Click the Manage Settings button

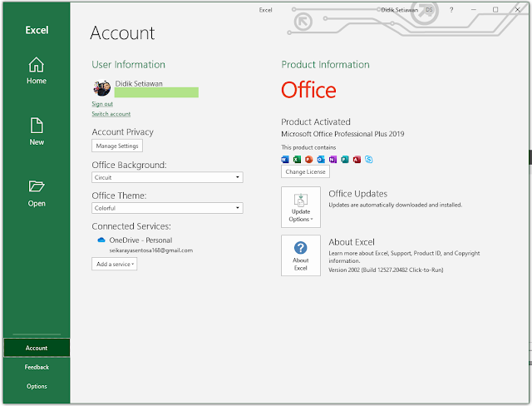point(117,146)
